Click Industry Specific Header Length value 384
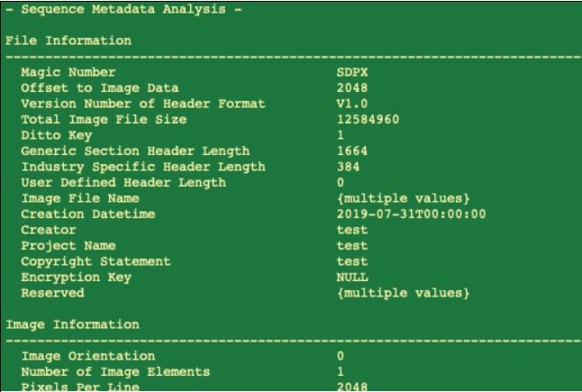 pyautogui.click(x=348, y=167)
